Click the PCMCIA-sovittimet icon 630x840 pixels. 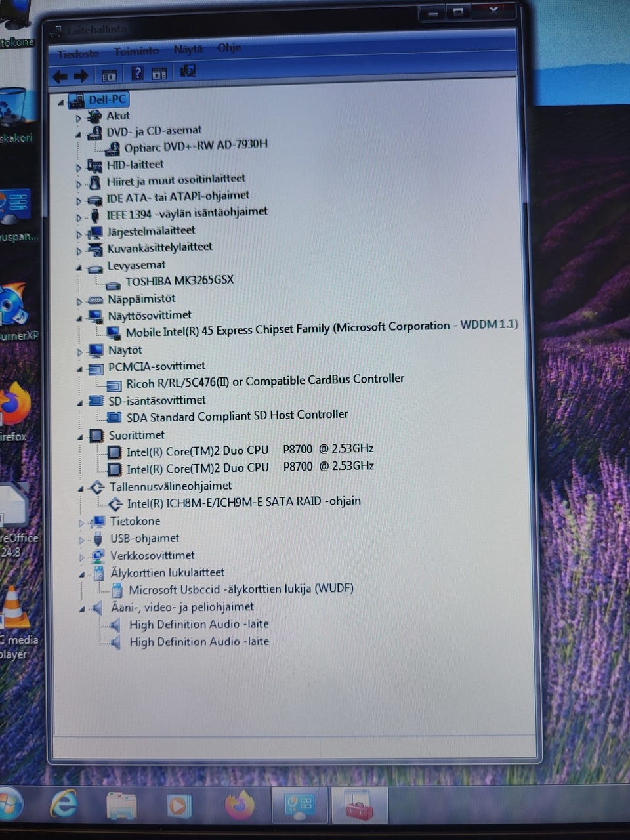96,368
